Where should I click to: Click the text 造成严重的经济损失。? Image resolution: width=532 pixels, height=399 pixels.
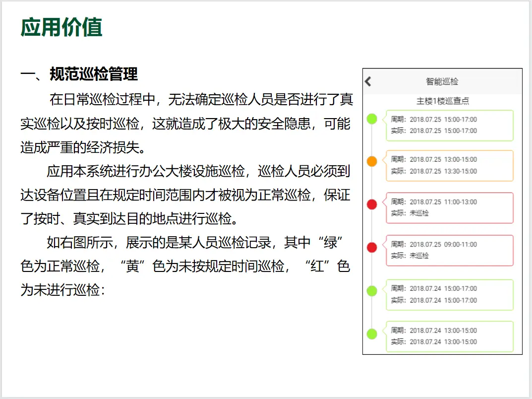pyautogui.click(x=83, y=147)
